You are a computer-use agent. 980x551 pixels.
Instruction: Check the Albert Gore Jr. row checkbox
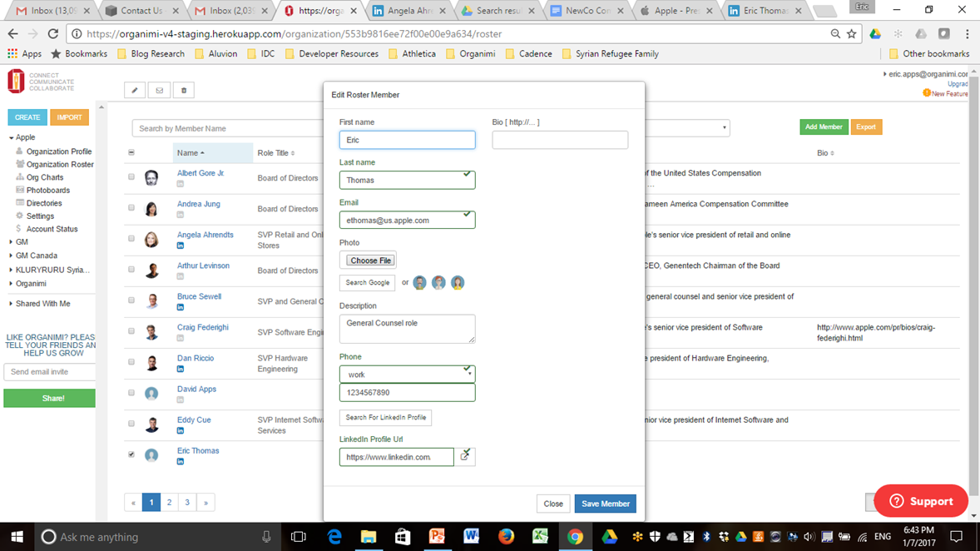tap(131, 177)
